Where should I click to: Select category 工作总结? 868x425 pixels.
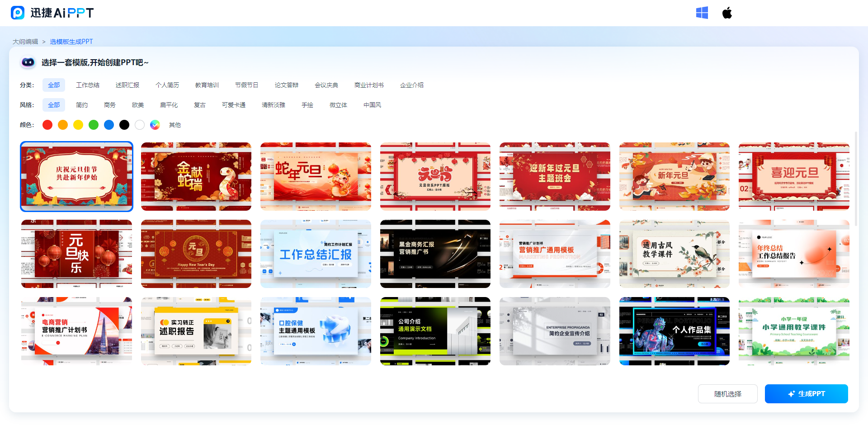coord(88,85)
